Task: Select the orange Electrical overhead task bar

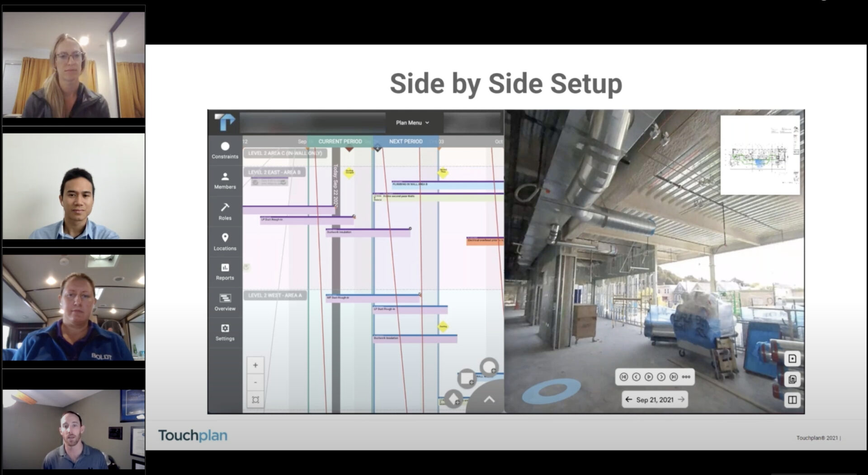Action: tap(485, 241)
